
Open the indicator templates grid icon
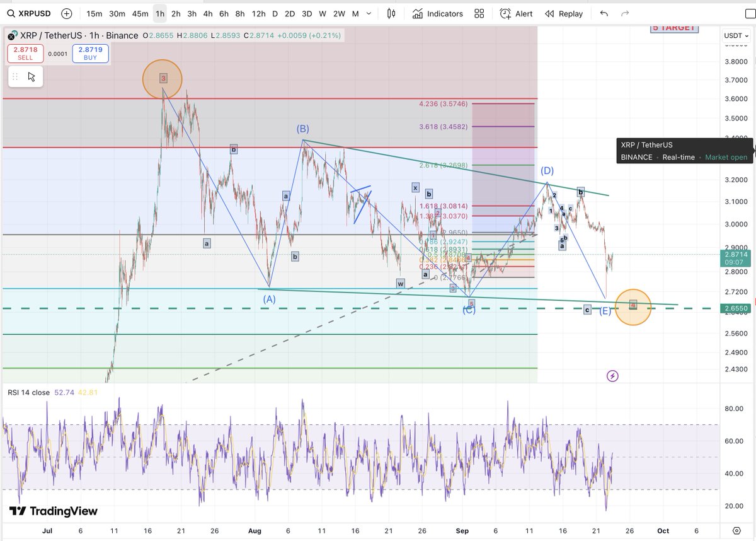[479, 13]
